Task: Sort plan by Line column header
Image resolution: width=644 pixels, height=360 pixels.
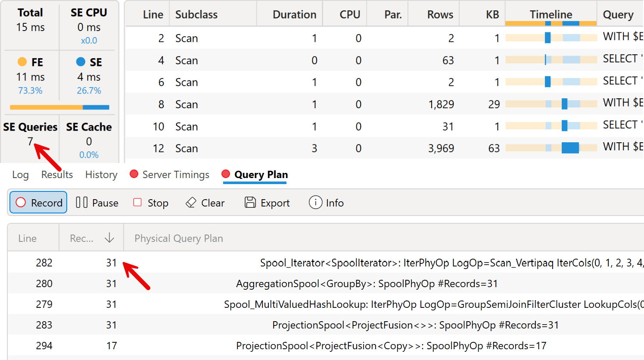Action: pos(28,238)
